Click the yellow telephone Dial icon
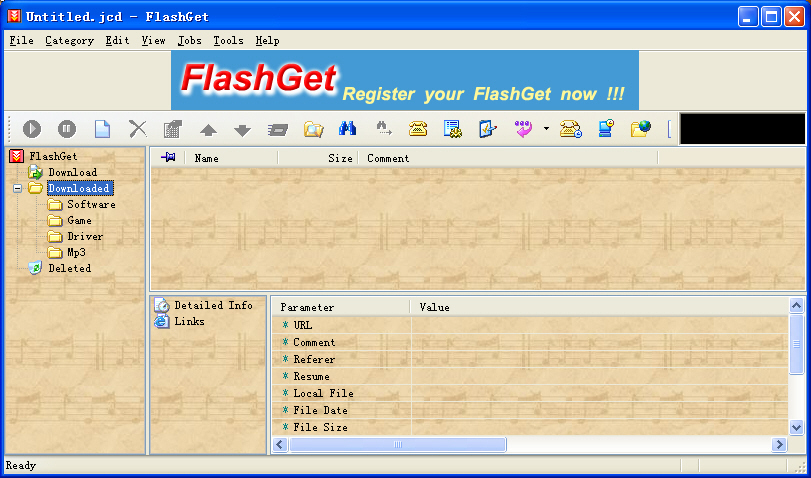The height and width of the screenshot is (478, 811). (418, 128)
